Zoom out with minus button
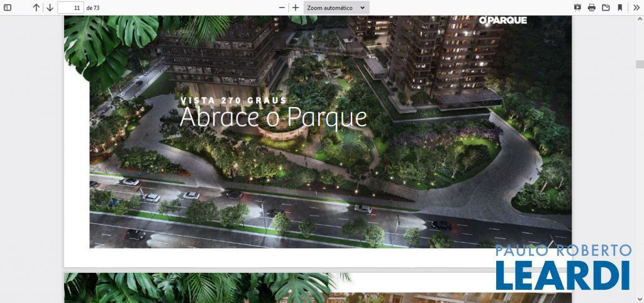Screen dimensions: 644x303 (282, 8)
